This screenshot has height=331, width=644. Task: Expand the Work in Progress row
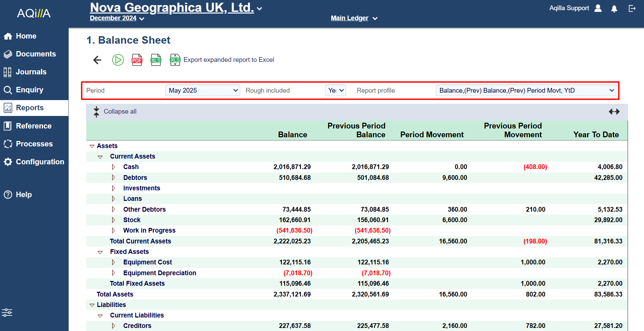click(x=114, y=231)
